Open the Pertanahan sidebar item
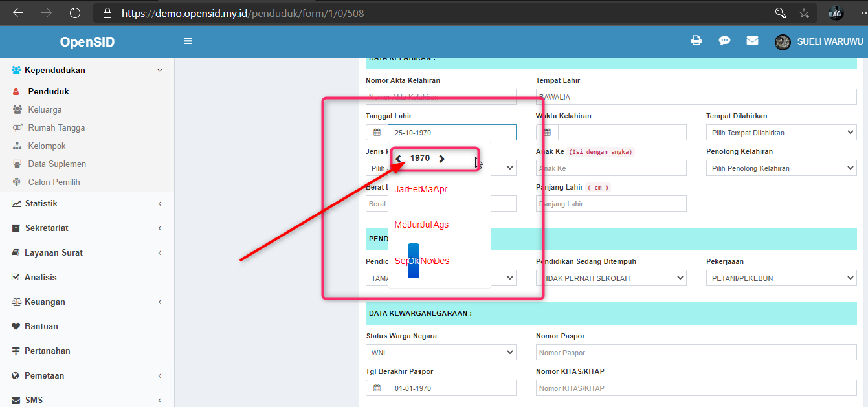This screenshot has width=868, height=407. click(87, 351)
